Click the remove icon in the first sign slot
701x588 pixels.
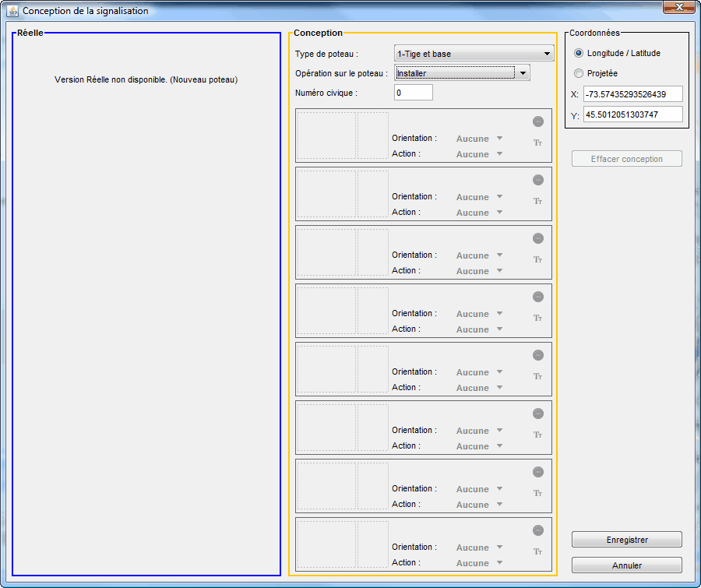coord(537,121)
